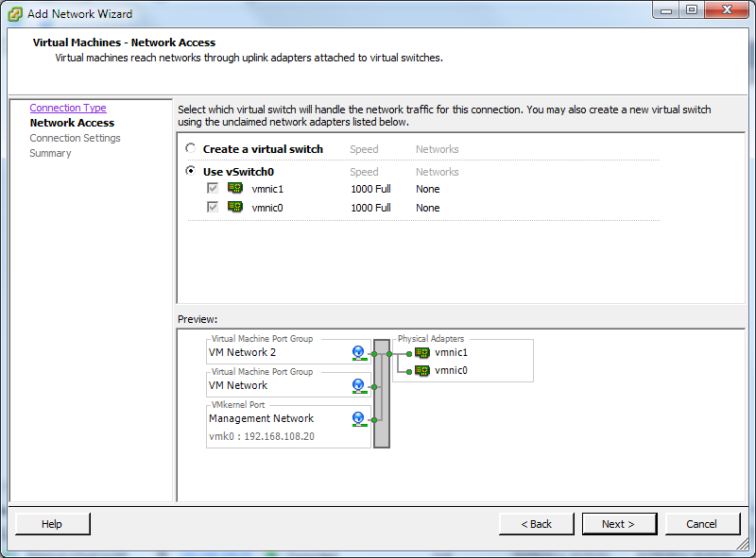756x558 pixels.
Task: Click the vmnic0 label in Physical Adapters
Action: click(451, 370)
